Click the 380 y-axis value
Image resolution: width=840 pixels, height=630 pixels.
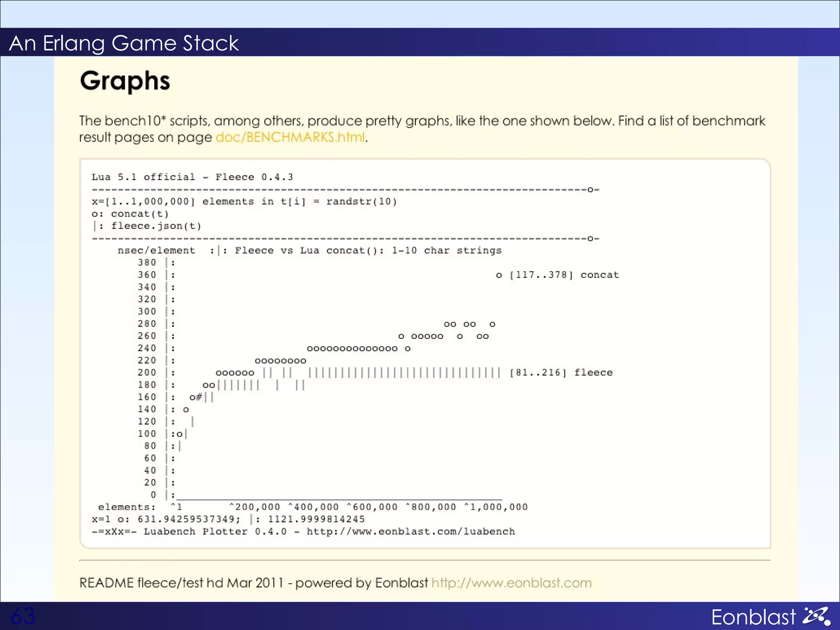[147, 262]
